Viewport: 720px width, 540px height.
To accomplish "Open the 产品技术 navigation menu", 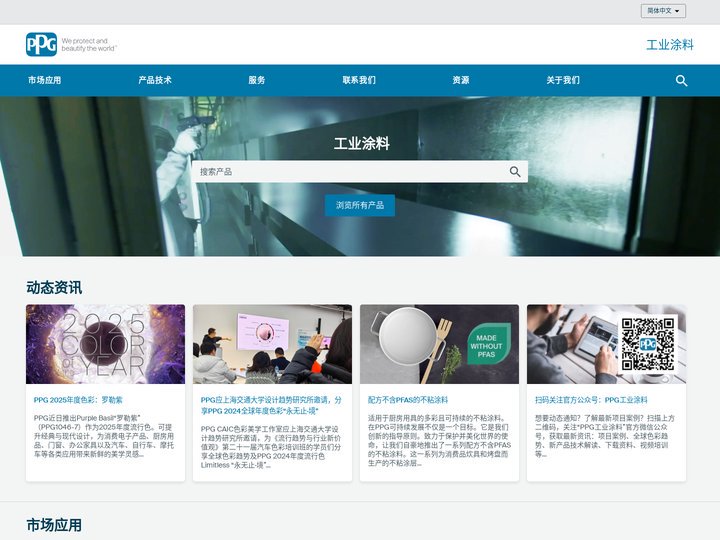I will tap(155, 80).
